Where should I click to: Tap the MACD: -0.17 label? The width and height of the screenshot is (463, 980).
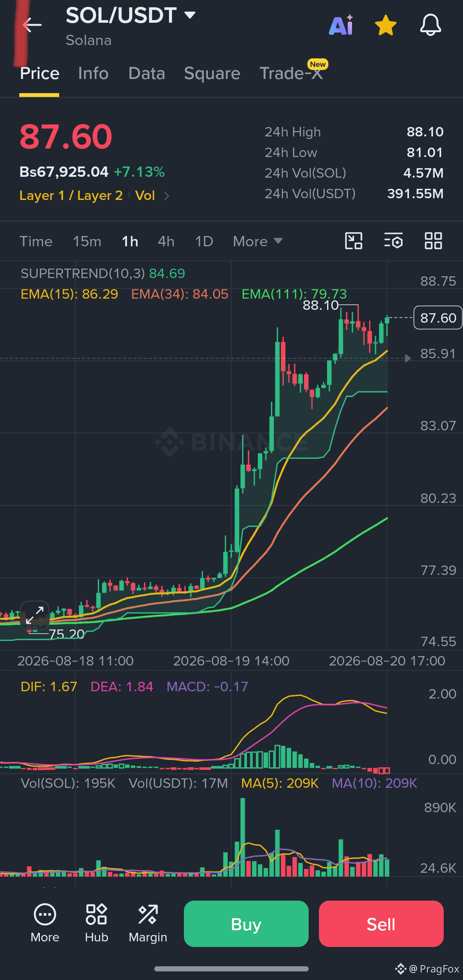click(207, 687)
